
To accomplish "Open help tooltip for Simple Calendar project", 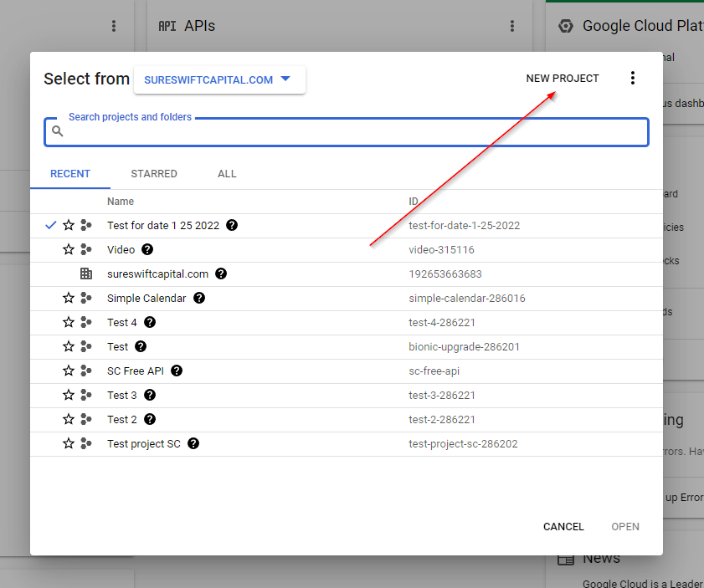I will [199, 298].
